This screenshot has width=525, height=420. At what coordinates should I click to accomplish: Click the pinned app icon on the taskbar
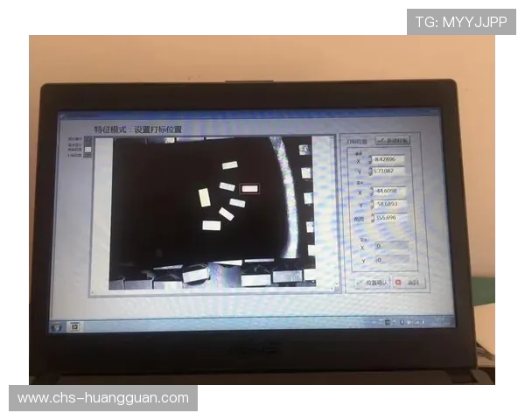pyautogui.click(x=76, y=327)
